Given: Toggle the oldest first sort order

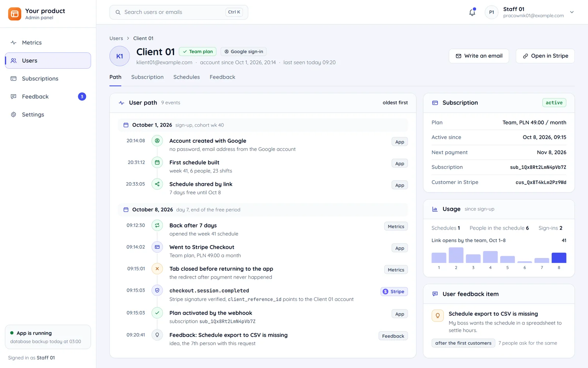Looking at the screenshot, I should [395, 103].
